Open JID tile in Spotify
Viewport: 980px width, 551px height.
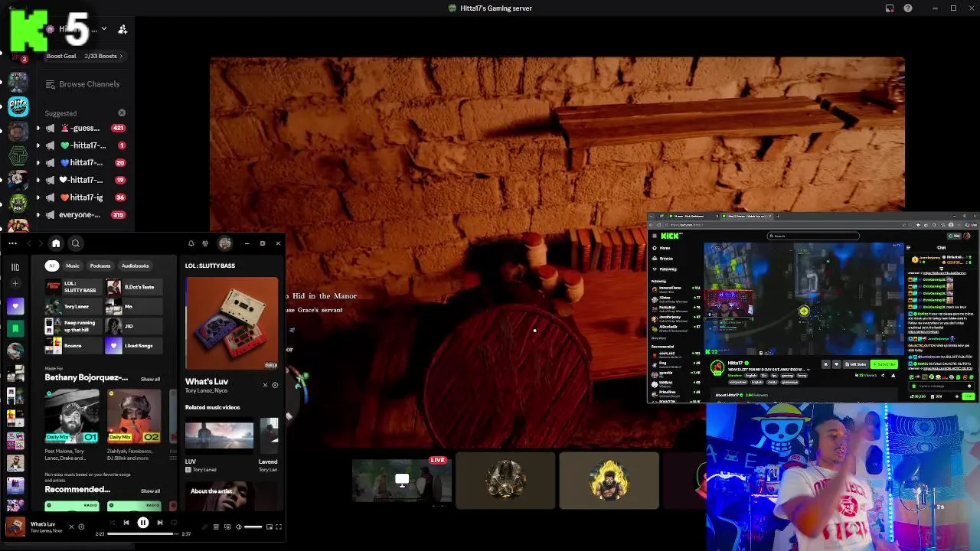[x=134, y=326]
